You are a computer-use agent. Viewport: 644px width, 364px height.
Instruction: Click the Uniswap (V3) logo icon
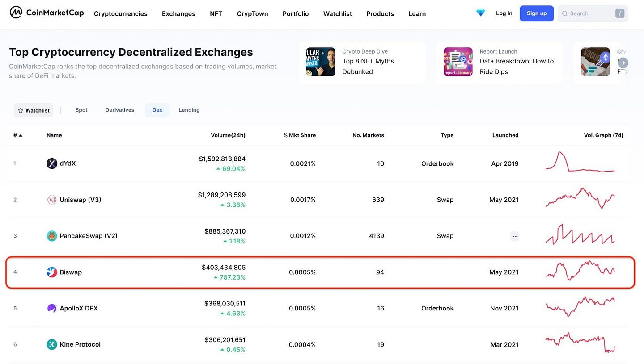(x=52, y=200)
